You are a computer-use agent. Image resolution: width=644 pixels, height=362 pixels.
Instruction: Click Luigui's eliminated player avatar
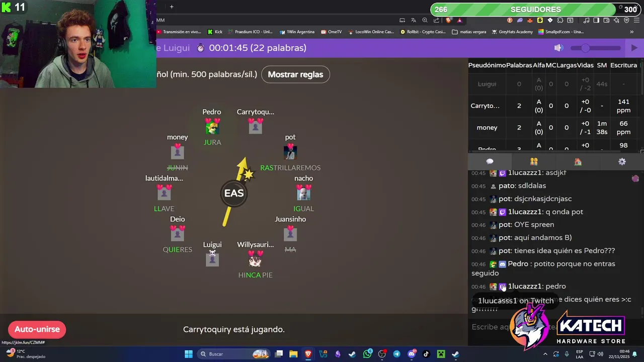(x=212, y=259)
